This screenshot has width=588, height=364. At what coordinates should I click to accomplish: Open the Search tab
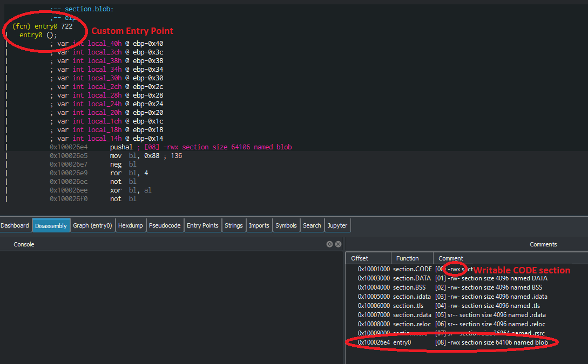[312, 225]
